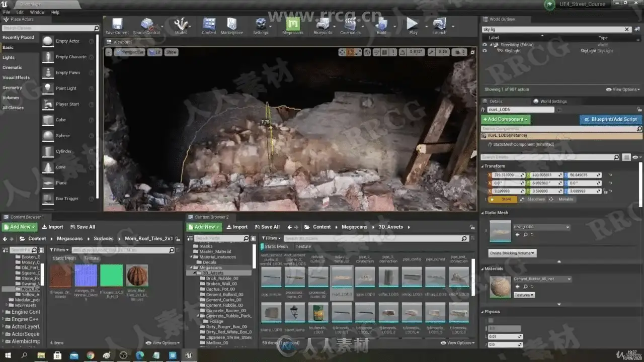Click the Build toolbar icon

tap(381, 24)
